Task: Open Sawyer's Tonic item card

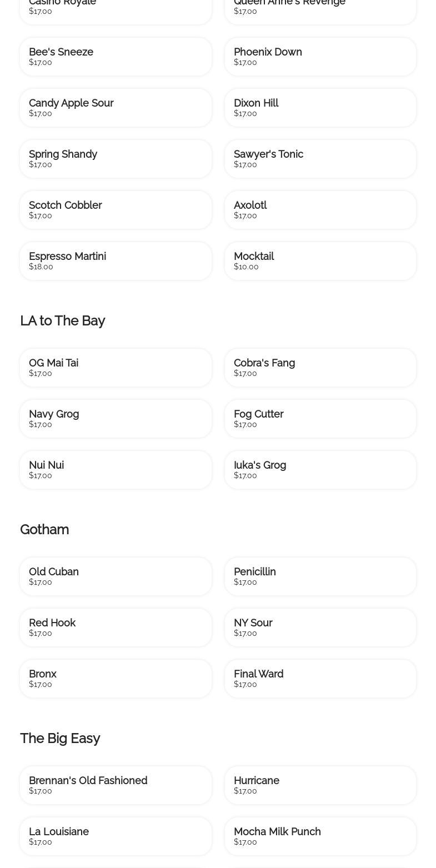Action: (320, 159)
